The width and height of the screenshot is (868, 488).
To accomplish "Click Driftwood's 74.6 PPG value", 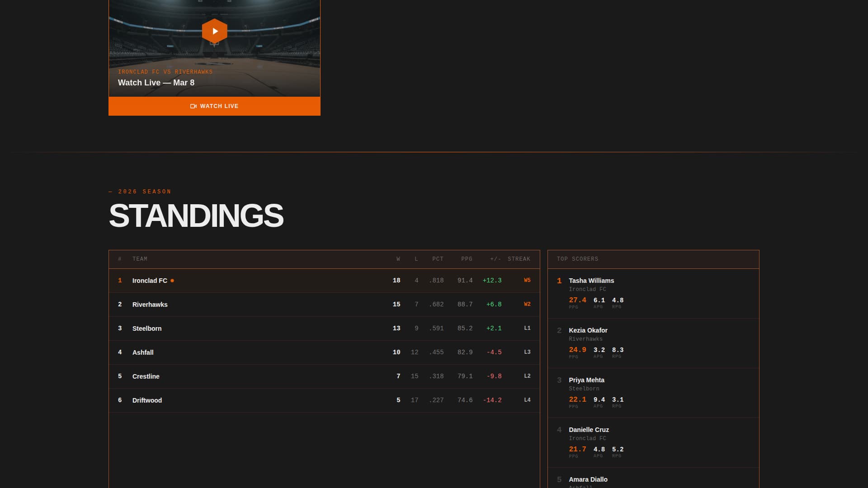I will coord(465,400).
